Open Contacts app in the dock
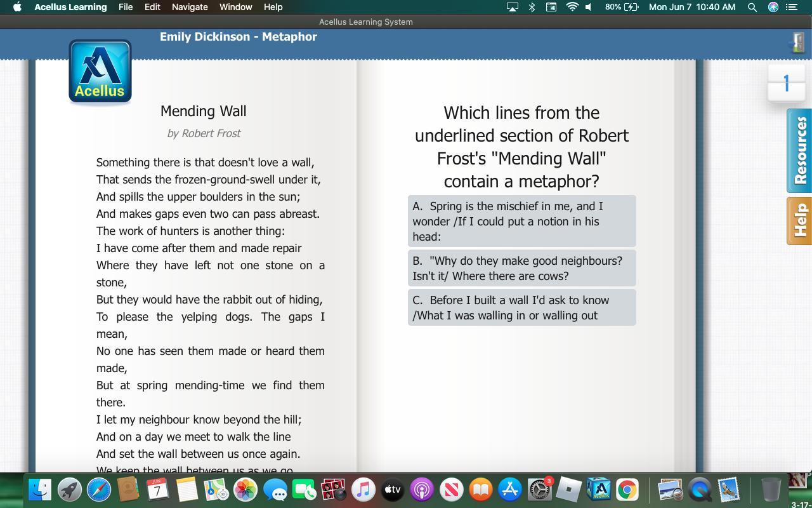 point(128,490)
